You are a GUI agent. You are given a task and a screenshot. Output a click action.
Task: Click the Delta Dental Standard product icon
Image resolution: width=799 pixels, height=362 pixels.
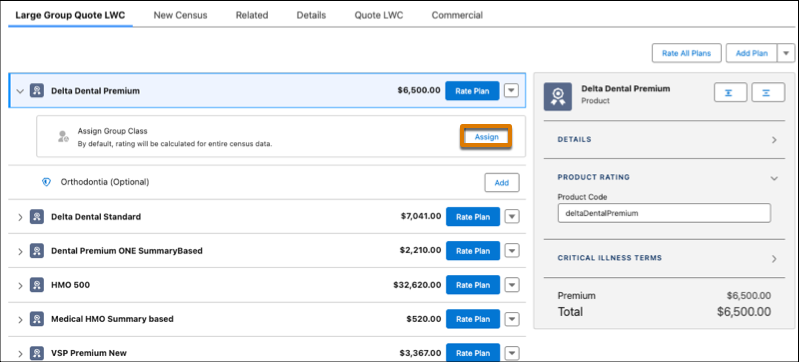pyautogui.click(x=37, y=217)
